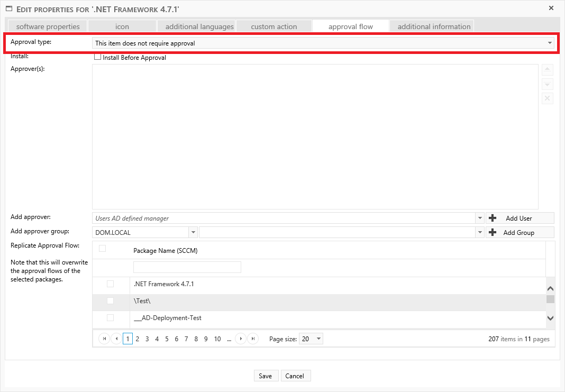The image size is (565, 392).
Task: Tick the __AD-Deployment-Test package checkbox
Action: tap(110, 318)
